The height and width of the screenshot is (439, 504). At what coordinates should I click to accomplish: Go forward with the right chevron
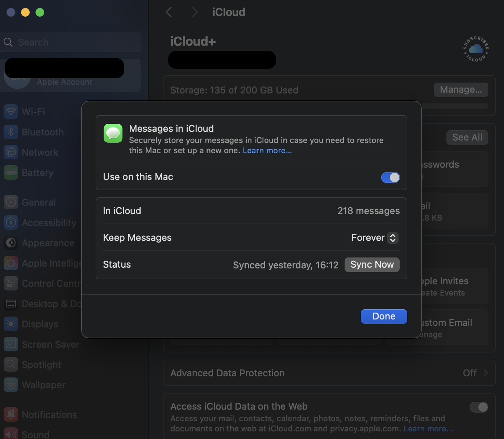click(x=195, y=12)
